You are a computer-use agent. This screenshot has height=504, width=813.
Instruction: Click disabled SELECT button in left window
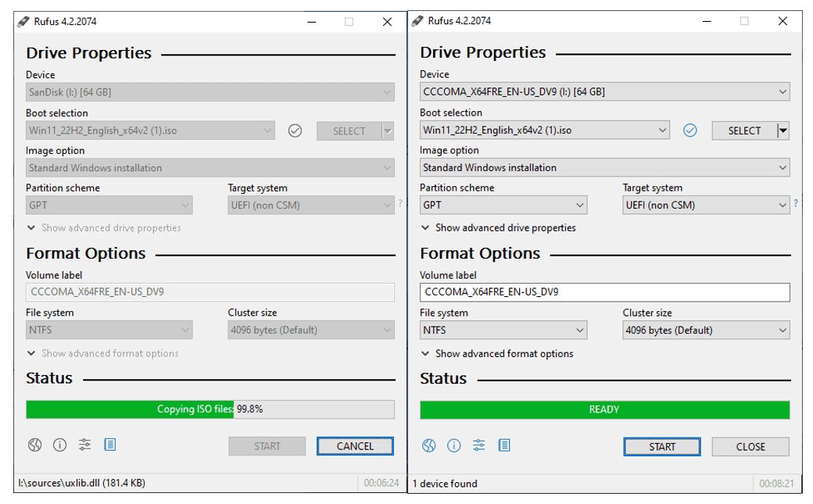349,131
